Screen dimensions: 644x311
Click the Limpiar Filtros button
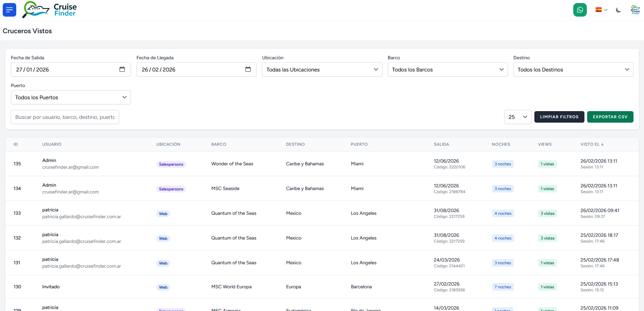pos(559,117)
